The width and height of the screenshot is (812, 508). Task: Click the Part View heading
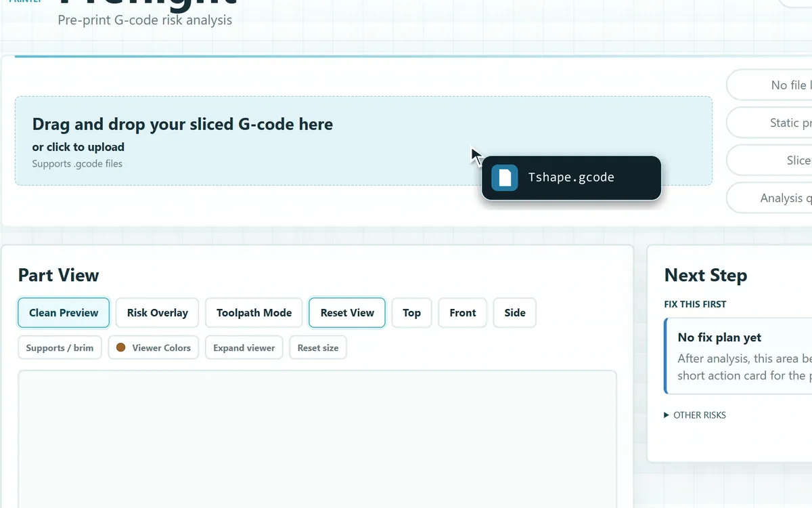(x=59, y=275)
